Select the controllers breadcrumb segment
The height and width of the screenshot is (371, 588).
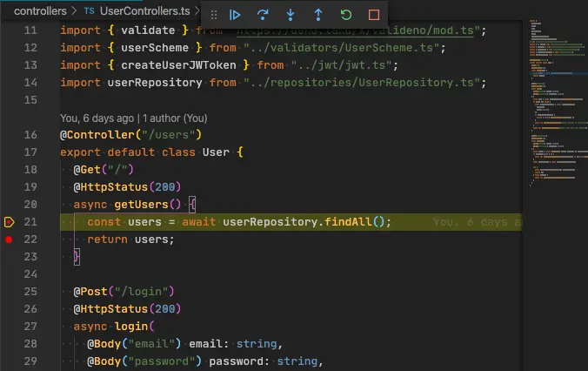[x=40, y=11]
